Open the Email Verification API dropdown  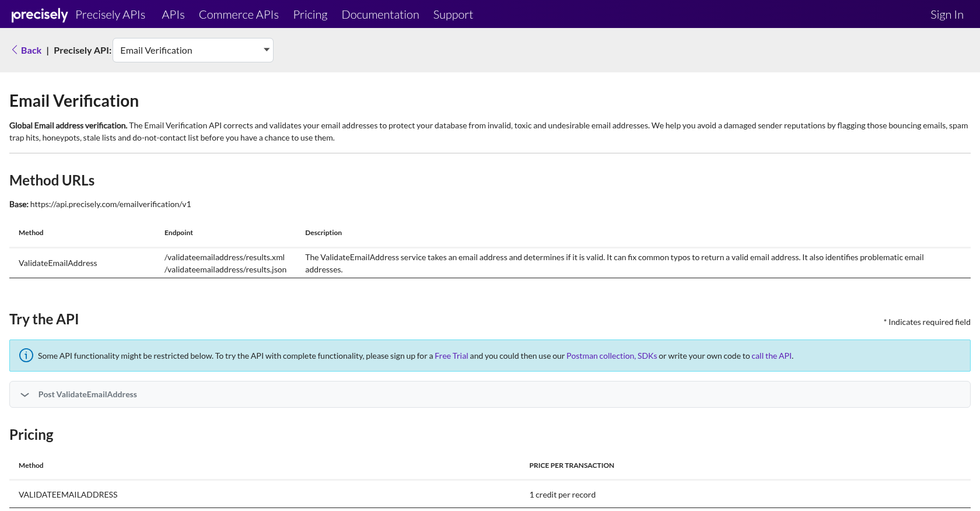tap(193, 50)
